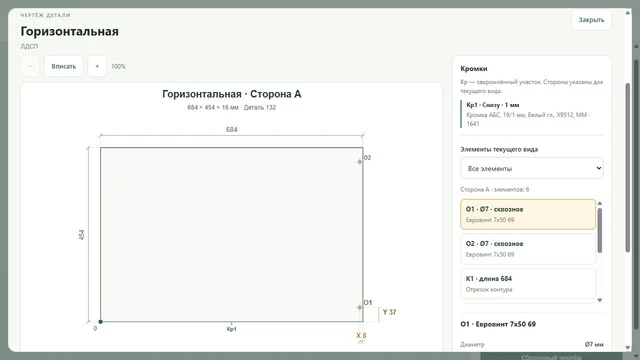Click the 454 height dimension label
The width and height of the screenshot is (640, 360).
point(82,235)
